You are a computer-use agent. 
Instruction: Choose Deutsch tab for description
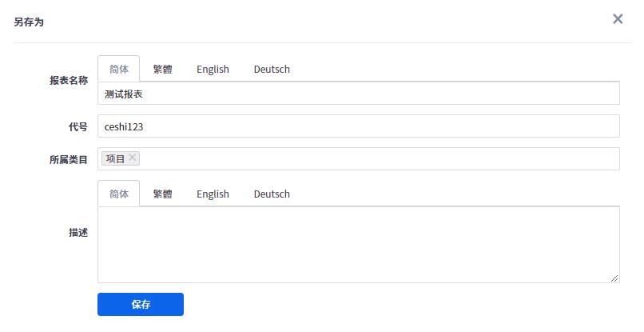pyautogui.click(x=272, y=194)
